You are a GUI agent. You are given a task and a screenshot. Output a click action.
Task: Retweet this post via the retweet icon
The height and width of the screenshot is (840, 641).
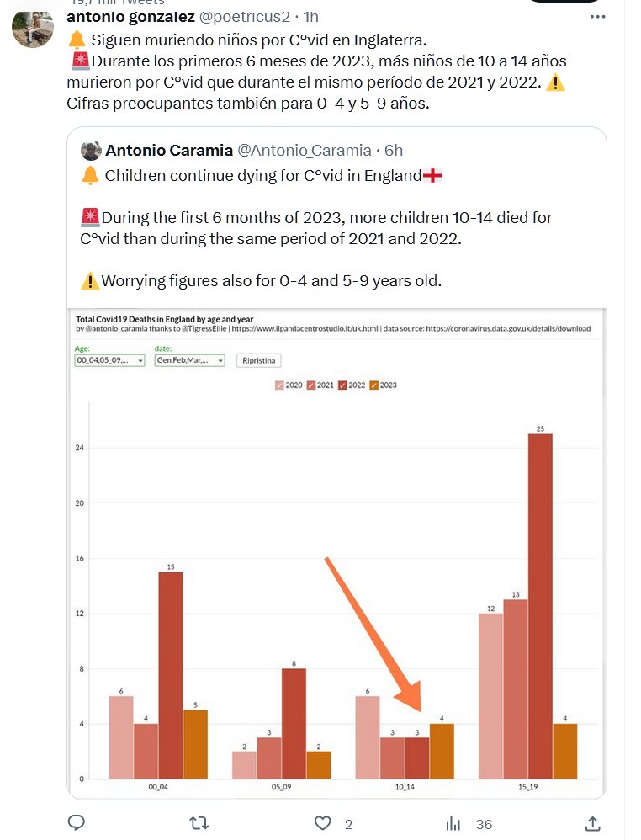[x=199, y=822]
